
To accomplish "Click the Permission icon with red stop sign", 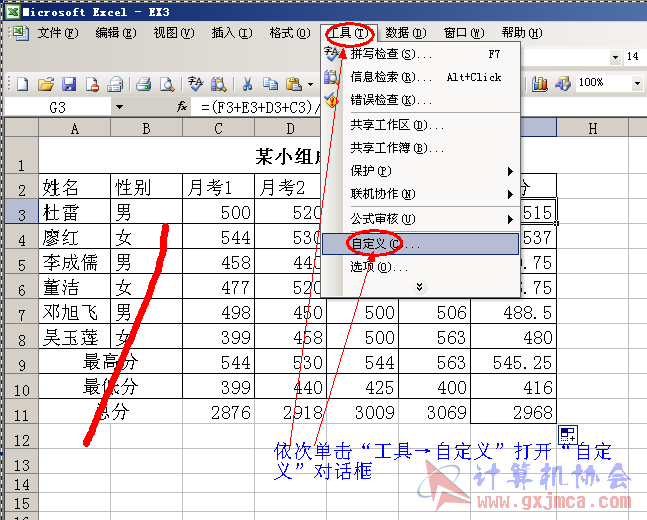I will coord(92,84).
